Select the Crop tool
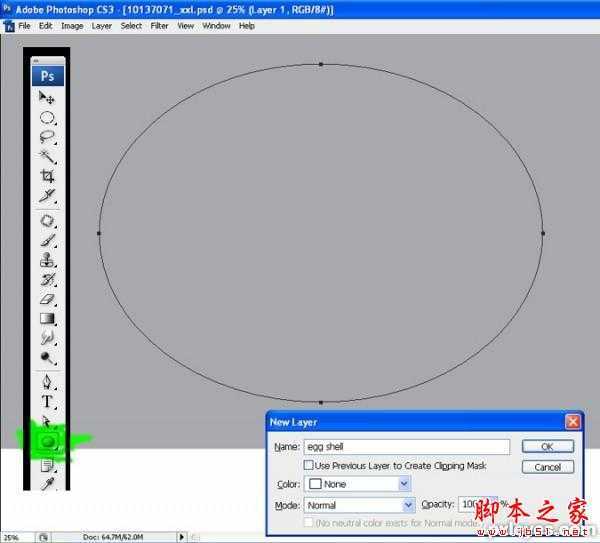 tap(47, 176)
